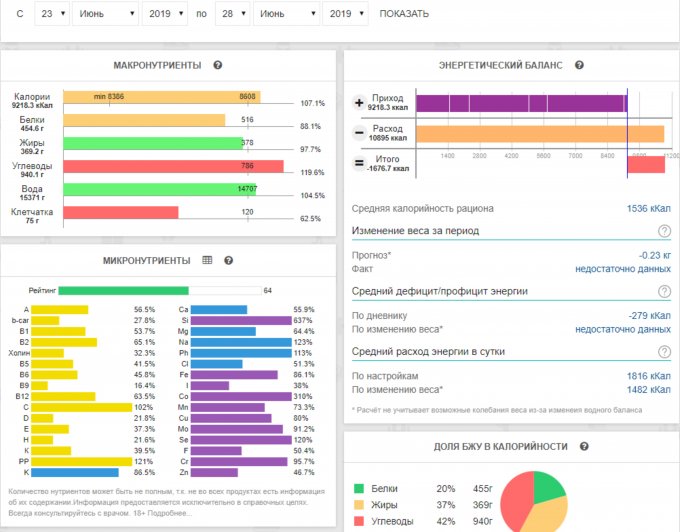Click the plus icon next to Приход
Viewport: 680px width, 532px height.
coord(359,103)
